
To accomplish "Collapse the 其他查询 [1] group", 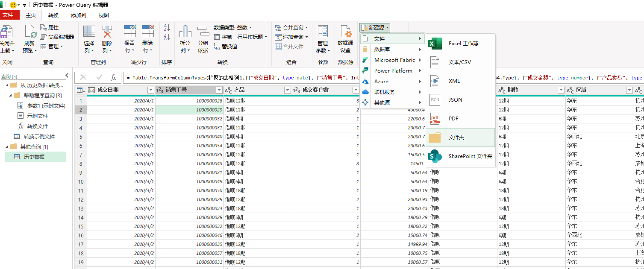I will [7, 146].
